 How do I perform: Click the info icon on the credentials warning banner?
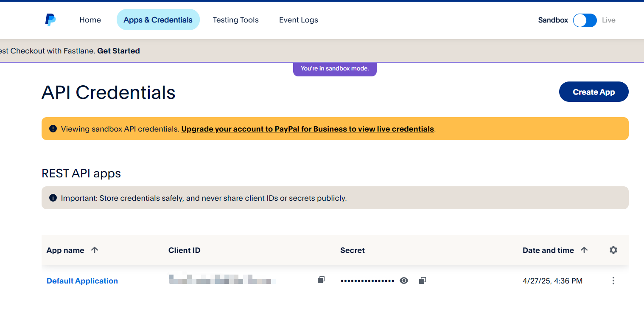(x=53, y=128)
